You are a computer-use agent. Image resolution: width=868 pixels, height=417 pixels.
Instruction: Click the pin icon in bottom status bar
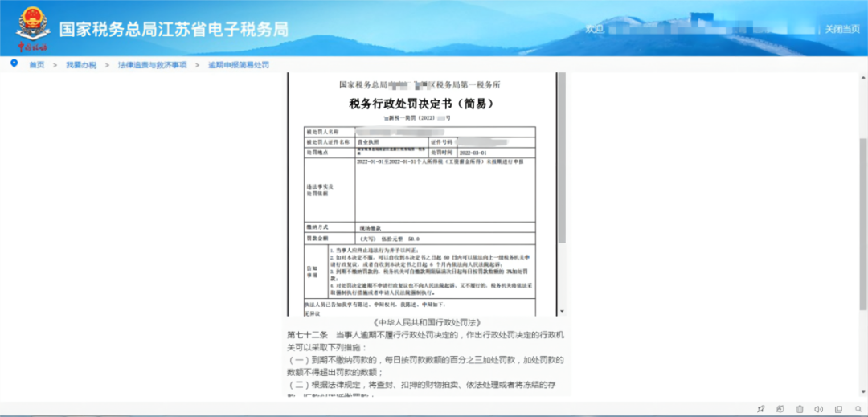click(761, 409)
